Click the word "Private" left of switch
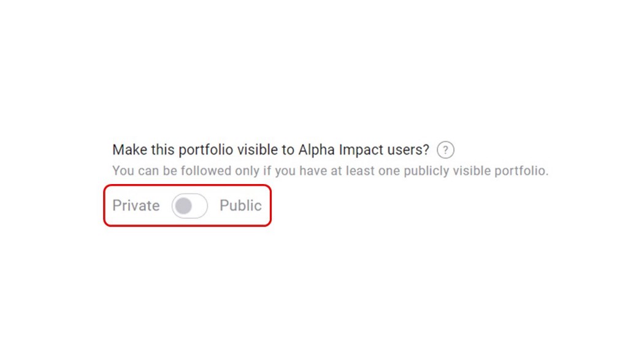Screen dimensions: 644x362 pos(136,206)
